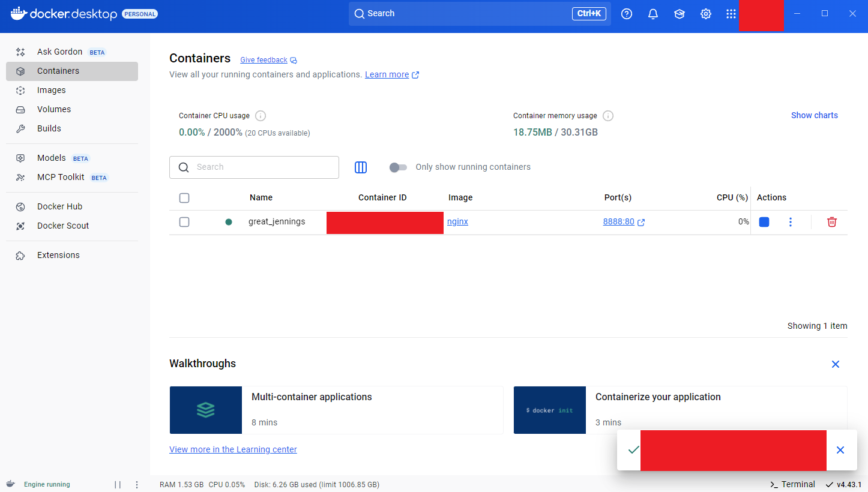Screen dimensions: 868x492
Task: Open the help question mark icon
Action: [627, 14]
